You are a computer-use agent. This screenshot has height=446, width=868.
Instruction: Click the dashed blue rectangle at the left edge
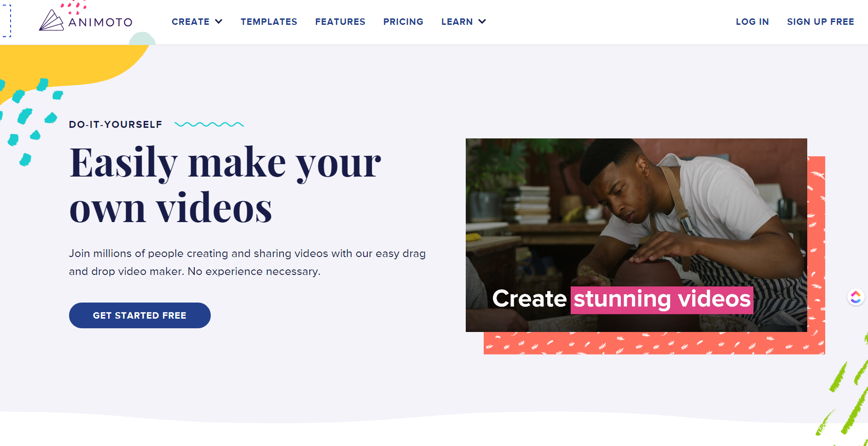6,21
